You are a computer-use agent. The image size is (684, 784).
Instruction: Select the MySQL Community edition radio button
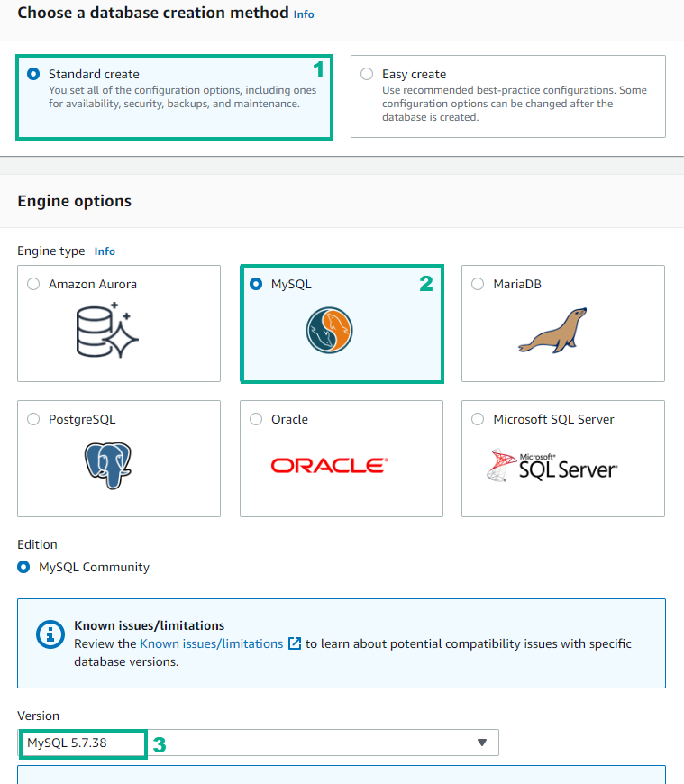point(23,567)
